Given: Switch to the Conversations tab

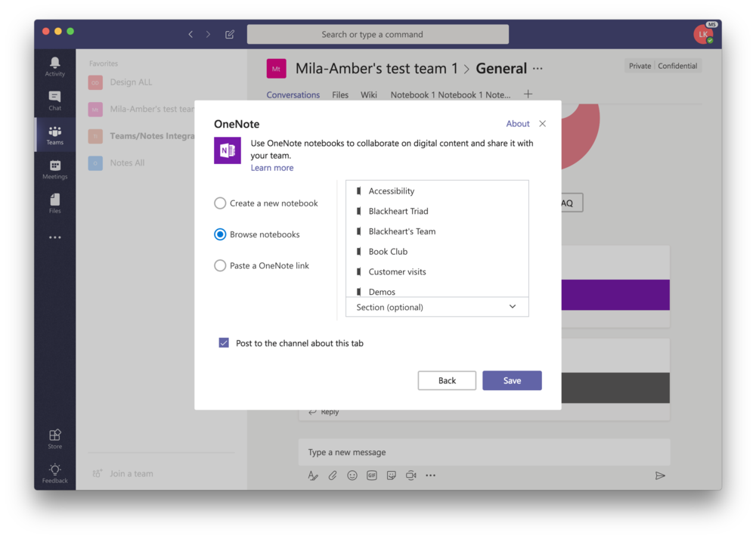Looking at the screenshot, I should [293, 95].
